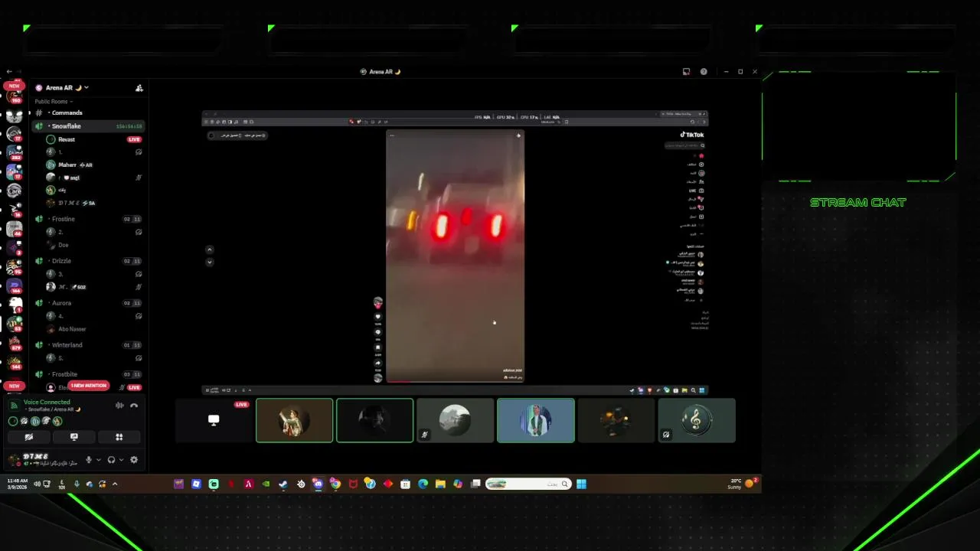This screenshot has width=980, height=551.
Task: Like the streamed TikTok video heart icon
Action: click(377, 317)
